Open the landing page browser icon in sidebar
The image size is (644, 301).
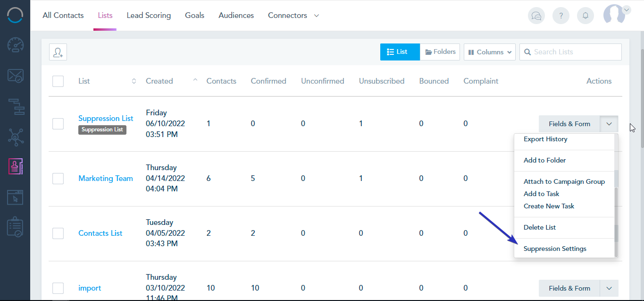pyautogui.click(x=15, y=197)
